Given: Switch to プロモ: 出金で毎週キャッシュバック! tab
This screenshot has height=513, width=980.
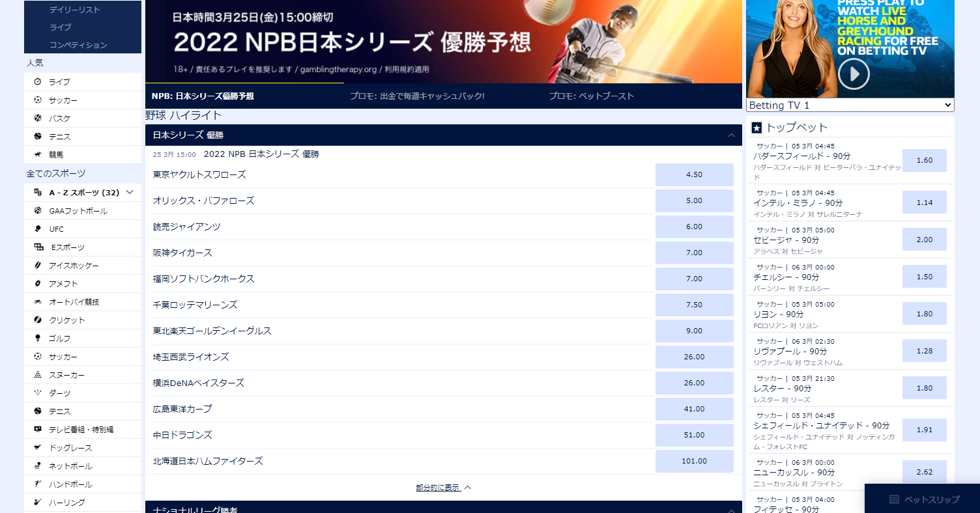Looking at the screenshot, I should [x=417, y=96].
